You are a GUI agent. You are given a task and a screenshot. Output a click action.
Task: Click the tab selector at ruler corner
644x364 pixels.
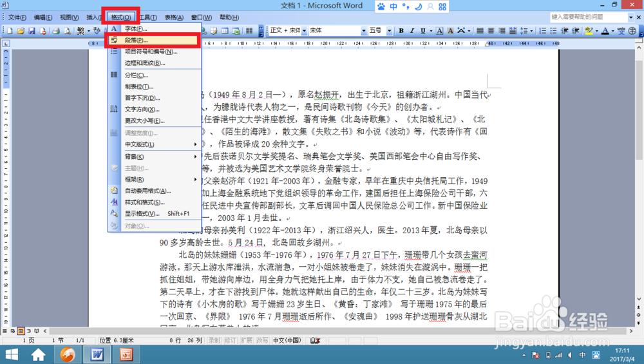pyautogui.click(x=6, y=43)
